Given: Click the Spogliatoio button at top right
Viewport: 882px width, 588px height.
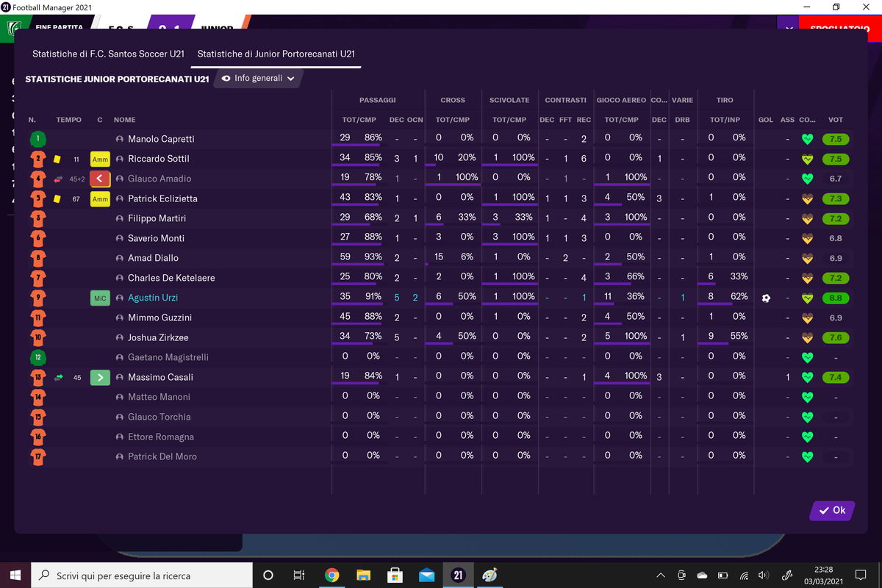Looking at the screenshot, I should pos(839,28).
